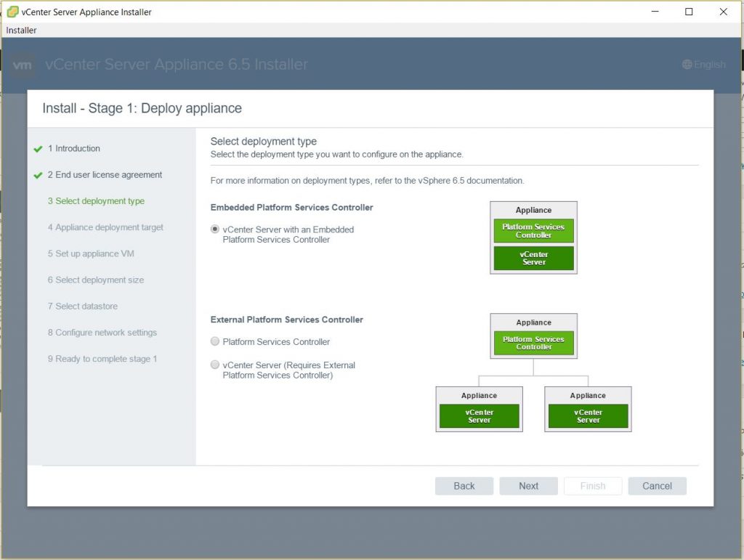Select vCenter Server with an Embedded Platform Services Controller
The height and width of the screenshot is (560, 744).
(215, 229)
